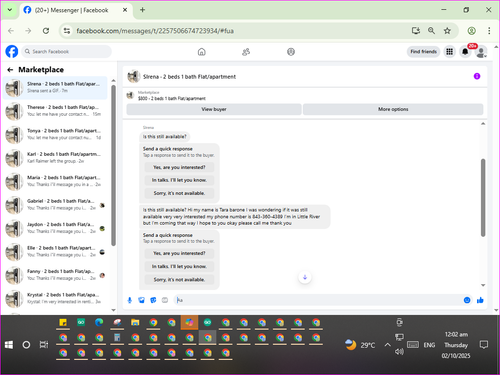Bookmark this page with the star icon
Image resolution: width=500 pixels, height=375 pixels.
[447, 31]
